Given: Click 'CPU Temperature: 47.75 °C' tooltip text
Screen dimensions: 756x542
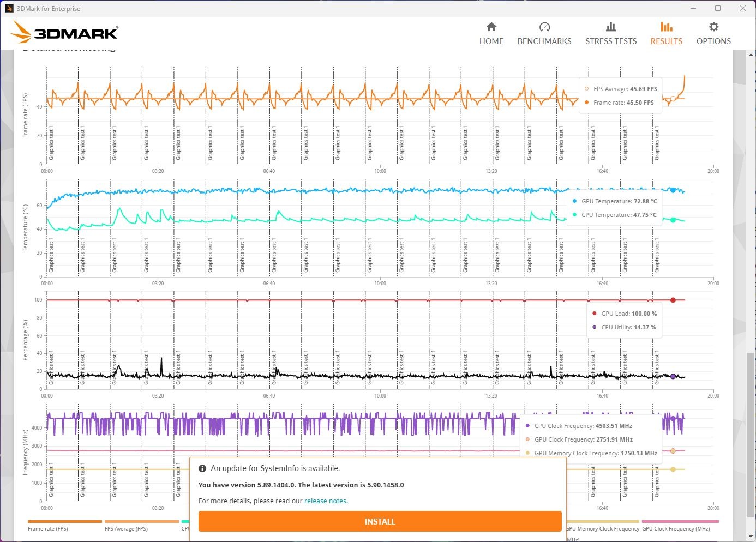Looking at the screenshot, I should click(619, 215).
